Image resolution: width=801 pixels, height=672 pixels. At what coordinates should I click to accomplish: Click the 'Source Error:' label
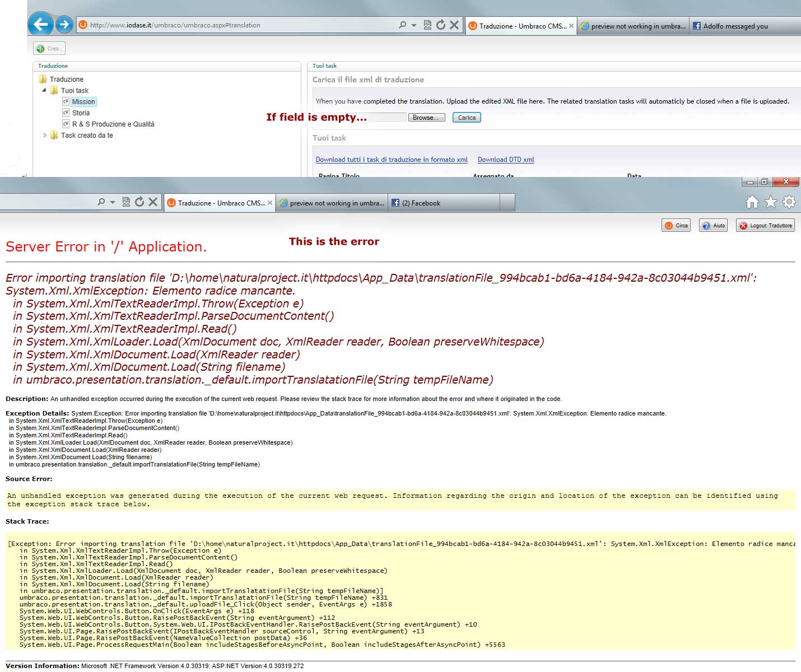coord(29,479)
